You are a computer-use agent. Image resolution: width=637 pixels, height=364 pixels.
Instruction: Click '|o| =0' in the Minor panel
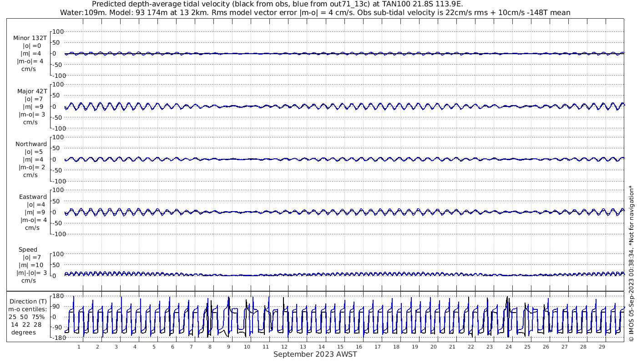(32, 46)
